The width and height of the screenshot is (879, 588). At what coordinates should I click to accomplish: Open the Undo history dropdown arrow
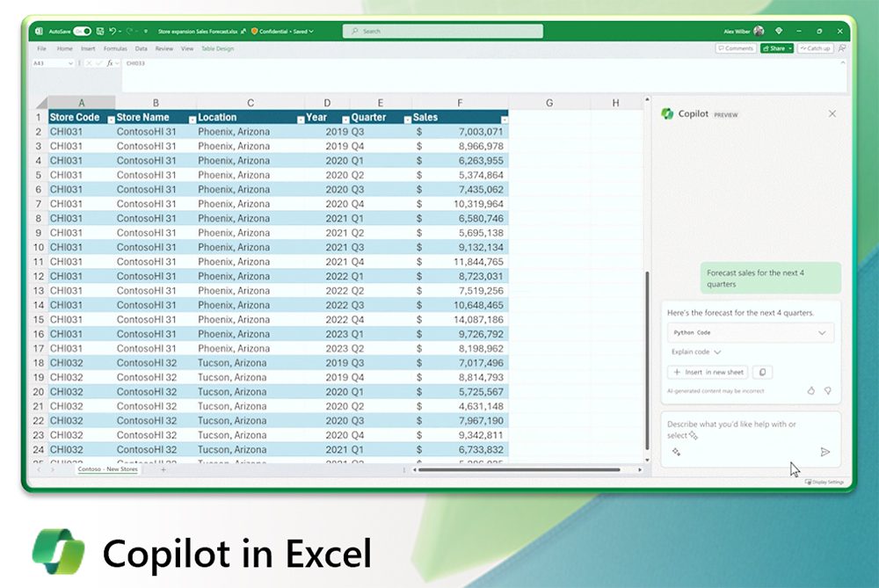point(120,32)
